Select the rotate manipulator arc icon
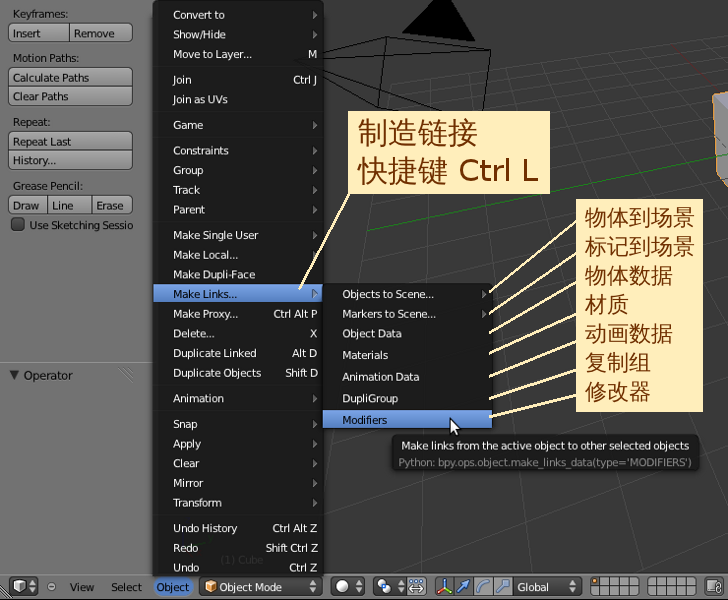This screenshot has height=600, width=728. pos(483,587)
